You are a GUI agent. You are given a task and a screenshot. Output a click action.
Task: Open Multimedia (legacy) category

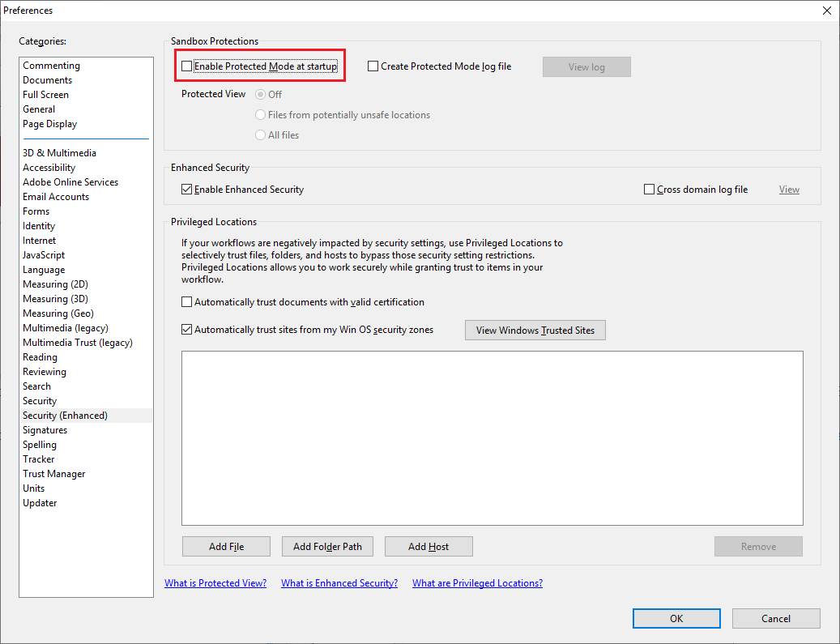pos(86,328)
